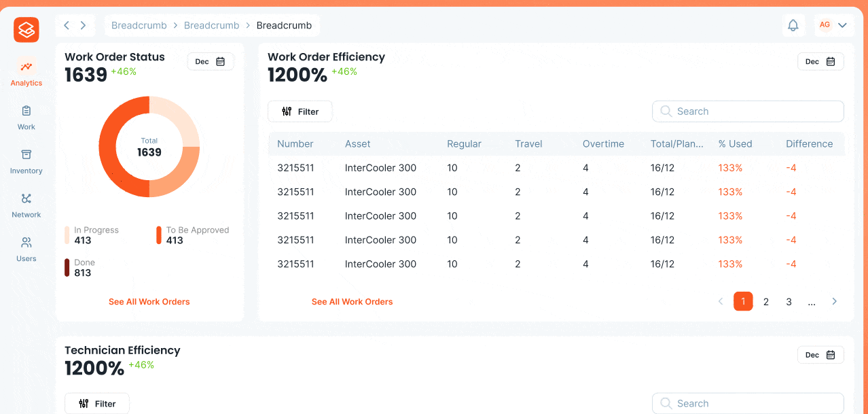
Task: Open Inventory from the sidebar
Action: (x=26, y=161)
